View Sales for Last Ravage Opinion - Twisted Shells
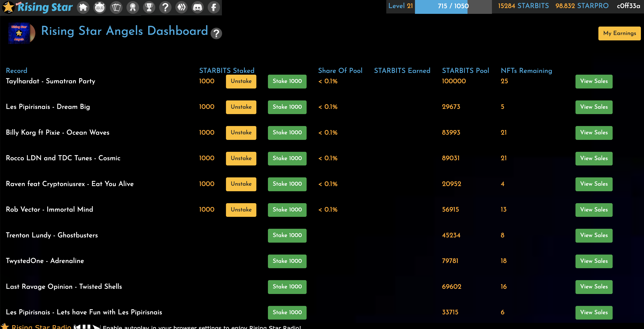Viewport: 644px width, 329px height. point(594,287)
